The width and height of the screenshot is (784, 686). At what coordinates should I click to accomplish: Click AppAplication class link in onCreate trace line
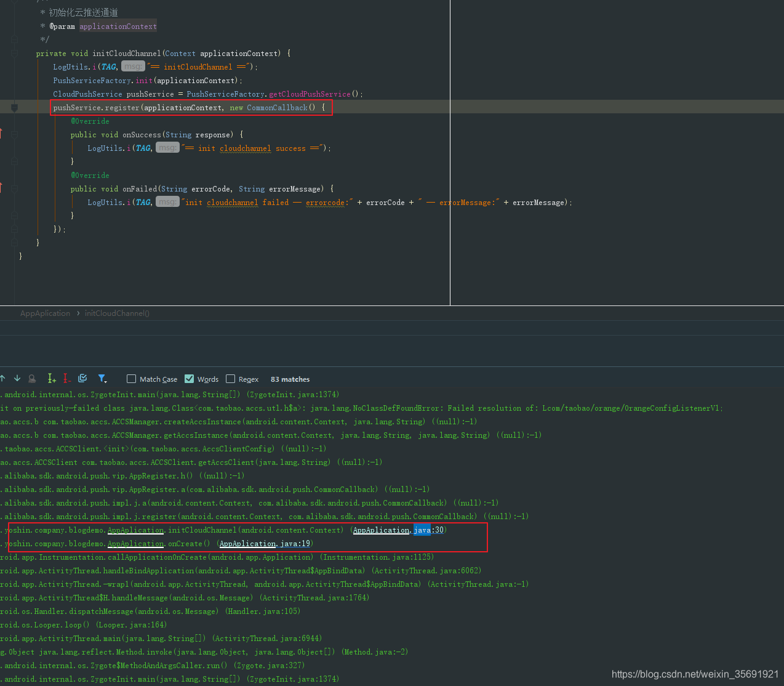[x=135, y=544]
